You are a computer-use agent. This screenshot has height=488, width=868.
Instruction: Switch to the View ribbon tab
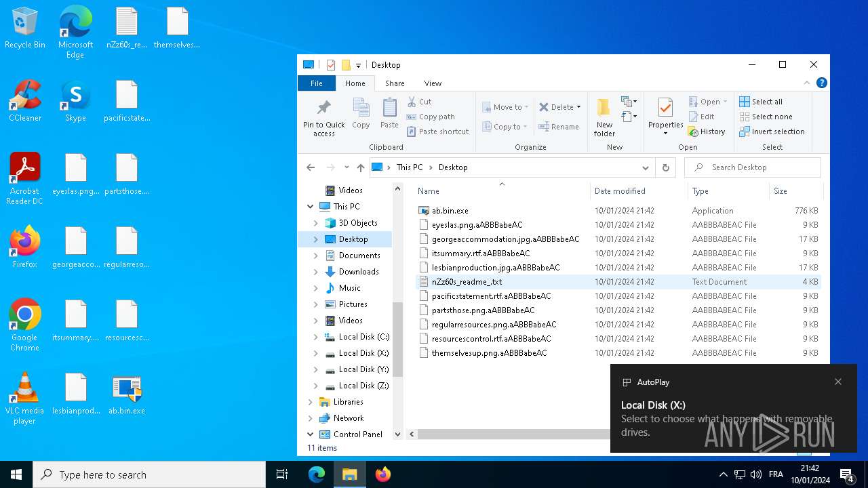[433, 83]
